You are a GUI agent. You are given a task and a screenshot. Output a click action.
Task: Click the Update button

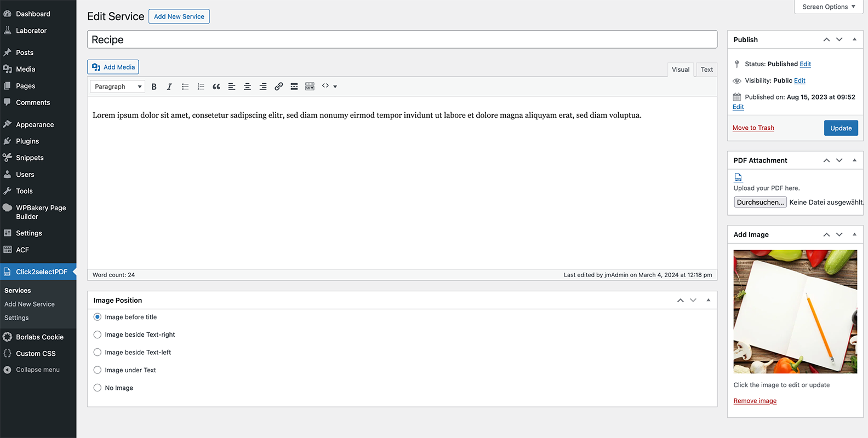click(x=841, y=128)
